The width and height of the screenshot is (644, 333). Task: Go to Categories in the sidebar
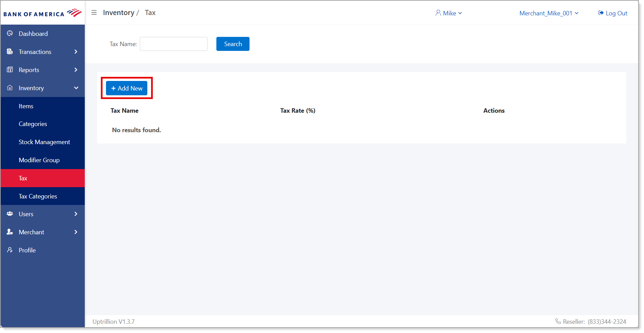[43, 124]
